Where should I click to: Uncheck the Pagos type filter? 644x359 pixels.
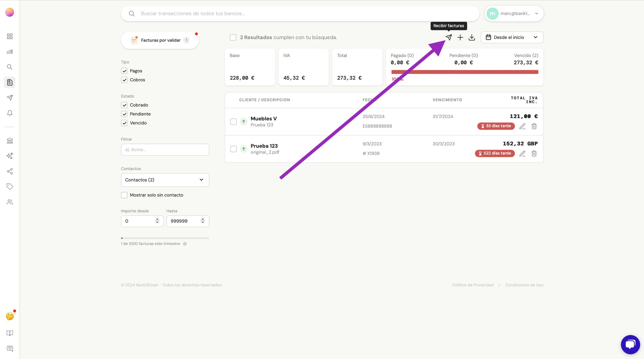point(124,71)
